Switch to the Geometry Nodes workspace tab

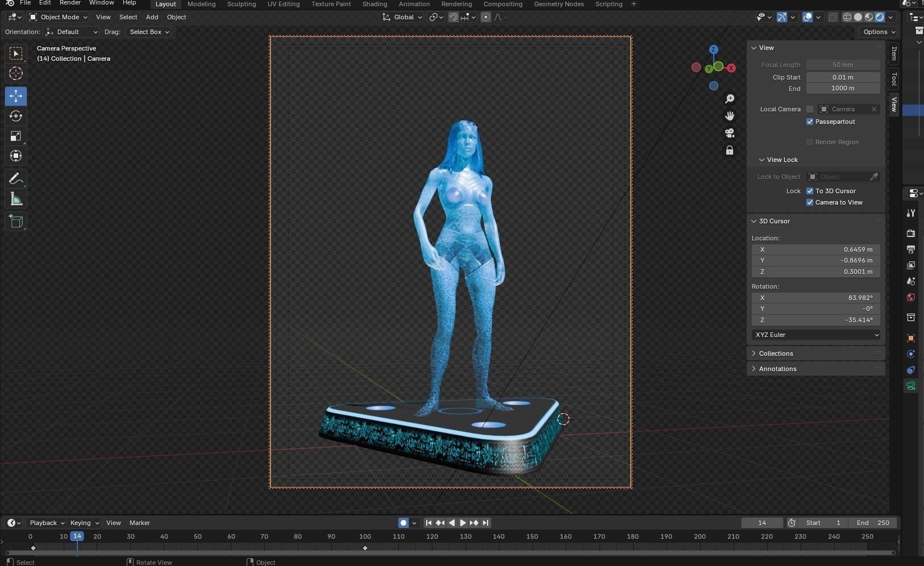click(559, 4)
